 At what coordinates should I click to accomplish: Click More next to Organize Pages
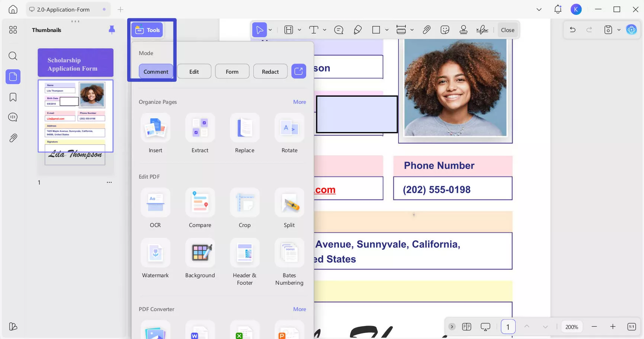[x=299, y=102]
